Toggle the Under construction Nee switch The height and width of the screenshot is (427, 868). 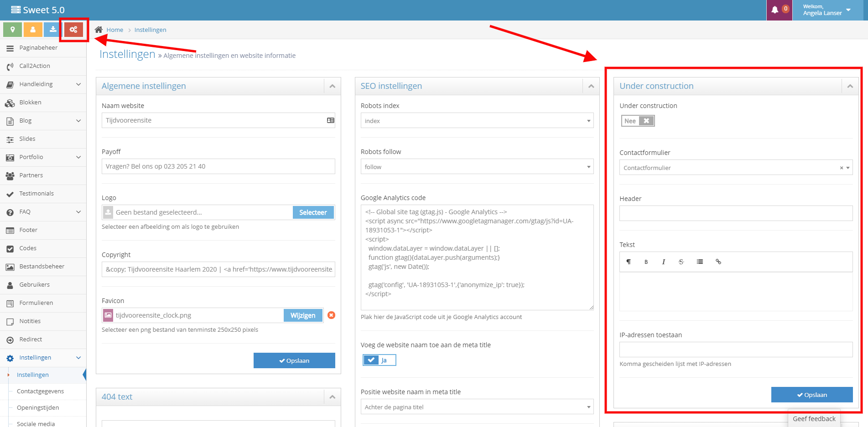638,121
